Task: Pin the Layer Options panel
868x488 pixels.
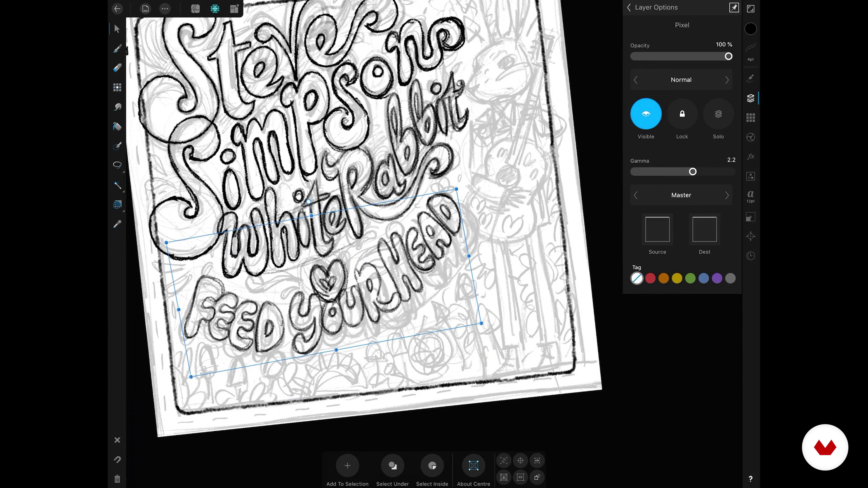Action: (734, 7)
